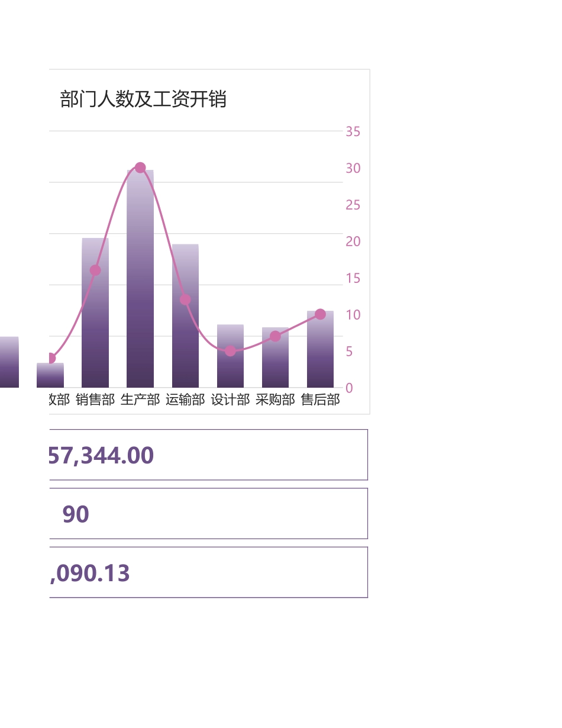The image size is (562, 728).
Task: Click the 采购部 axis label
Action: point(275,400)
